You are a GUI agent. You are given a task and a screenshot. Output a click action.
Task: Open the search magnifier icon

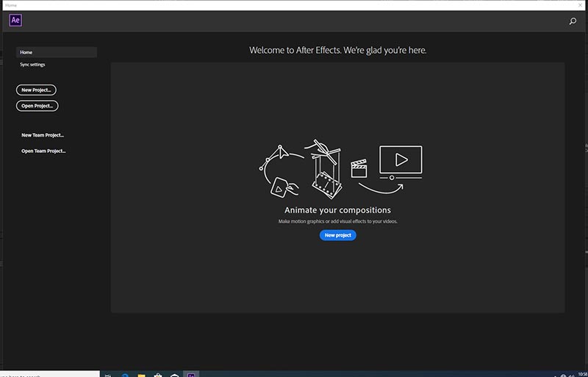573,21
